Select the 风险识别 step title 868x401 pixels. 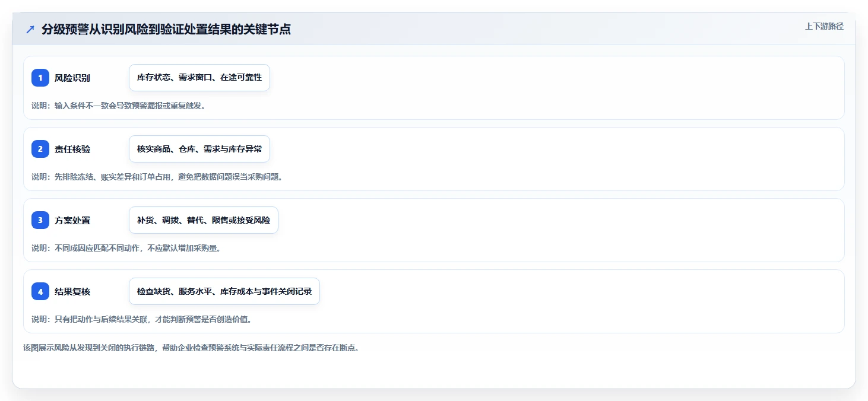(72, 78)
